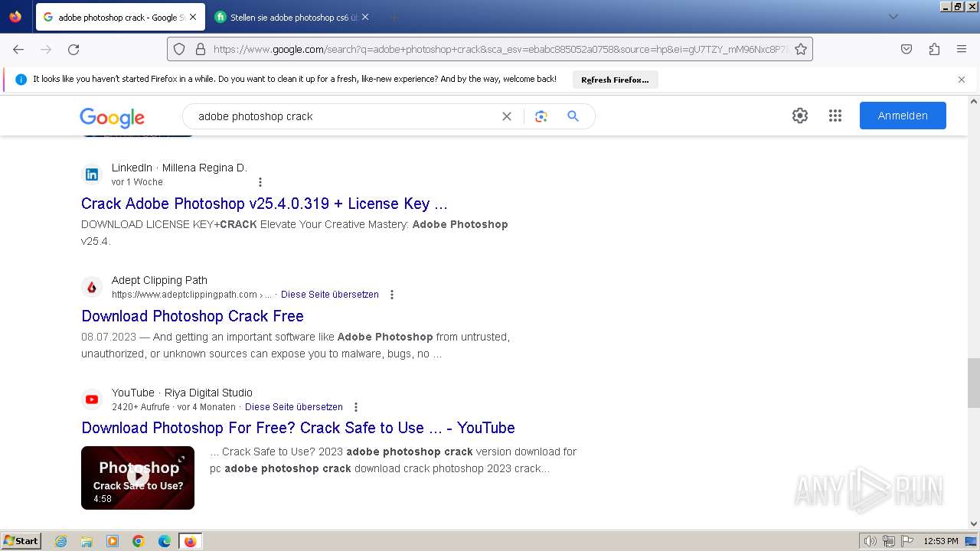Open more options for the LinkedIn result
The width and height of the screenshot is (980, 551).
[x=260, y=182]
